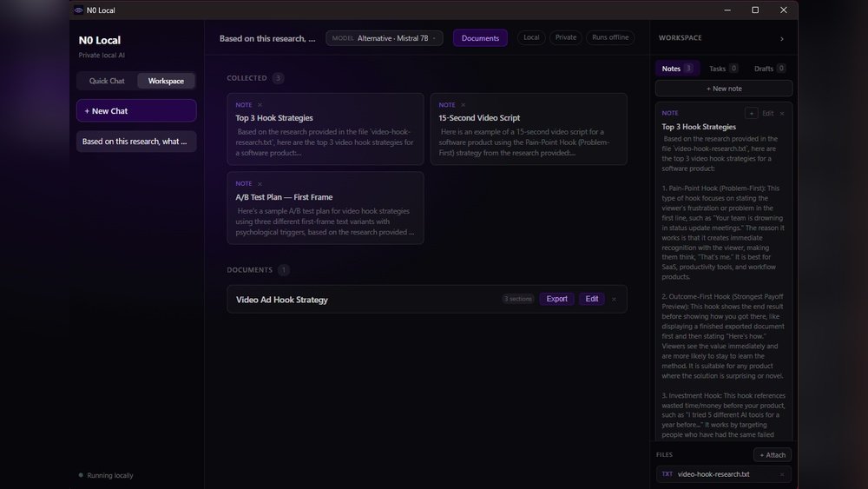This screenshot has width=868, height=489.
Task: Remove the Top 3 Hook Strategies collected note
Action: pyautogui.click(x=260, y=105)
